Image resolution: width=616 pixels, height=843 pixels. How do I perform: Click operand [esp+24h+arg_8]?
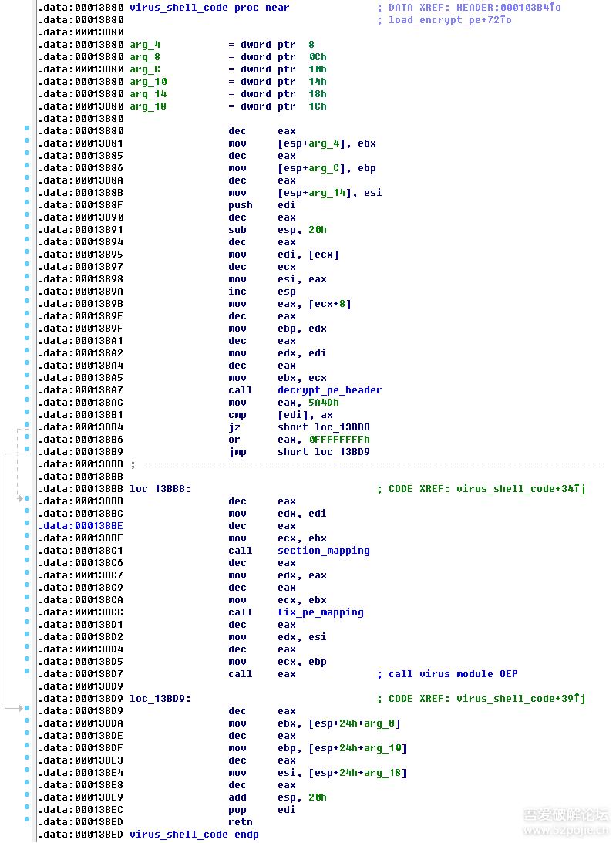(354, 723)
